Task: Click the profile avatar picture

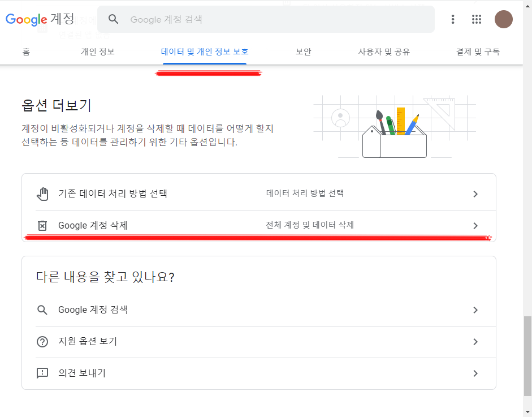Action: tap(504, 19)
